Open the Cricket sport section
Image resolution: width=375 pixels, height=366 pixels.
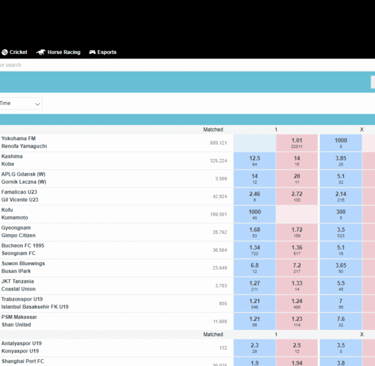point(14,52)
